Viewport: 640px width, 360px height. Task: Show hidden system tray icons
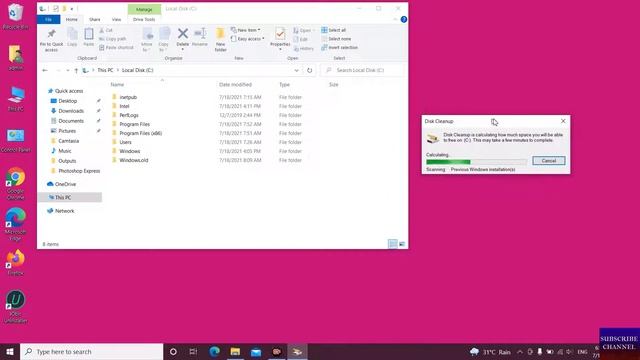pyautogui.click(x=520, y=351)
